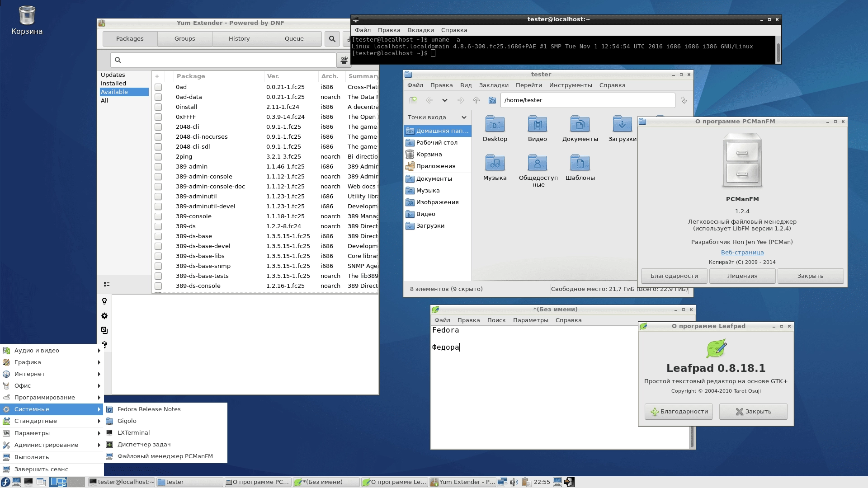
Task: Click Благодарности button in PCManFM about dialog
Action: tap(674, 276)
